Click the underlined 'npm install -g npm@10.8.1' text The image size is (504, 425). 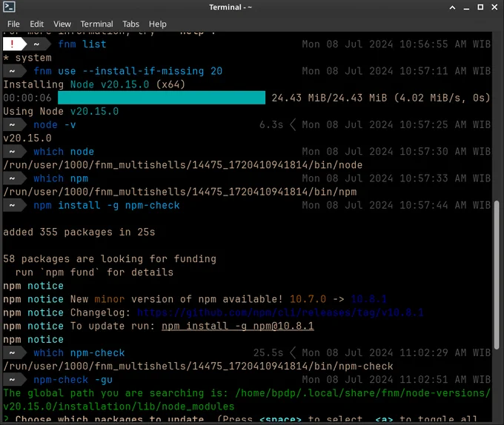(237, 326)
